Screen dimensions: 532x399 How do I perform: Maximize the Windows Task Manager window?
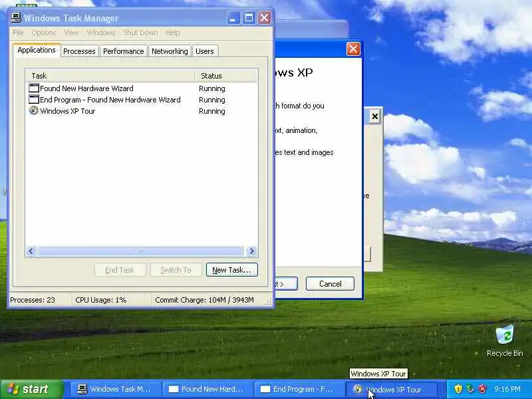[249, 18]
